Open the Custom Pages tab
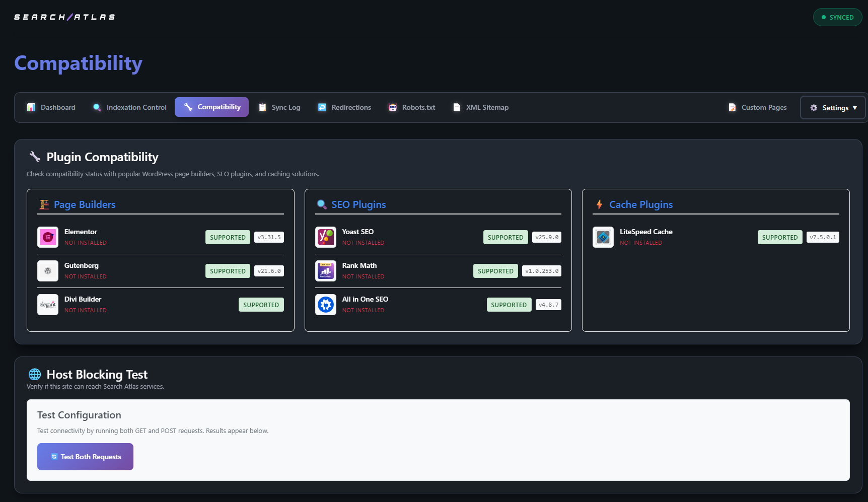This screenshot has height=502, width=868. (757, 107)
